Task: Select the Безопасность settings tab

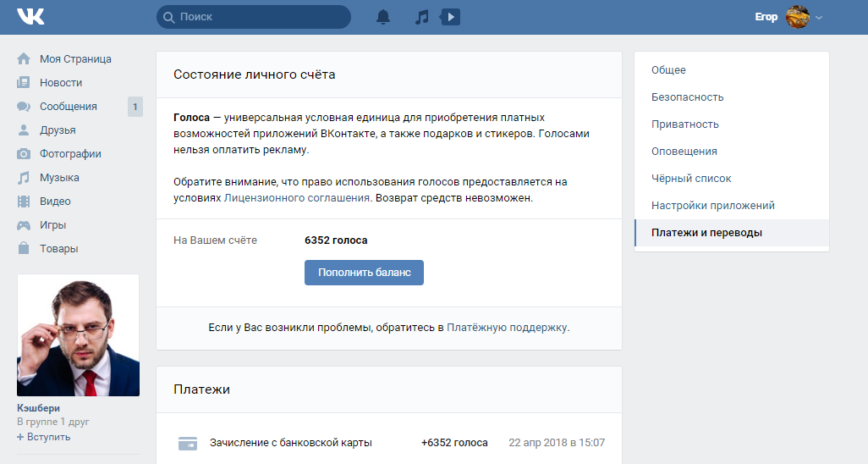Action: [732, 97]
